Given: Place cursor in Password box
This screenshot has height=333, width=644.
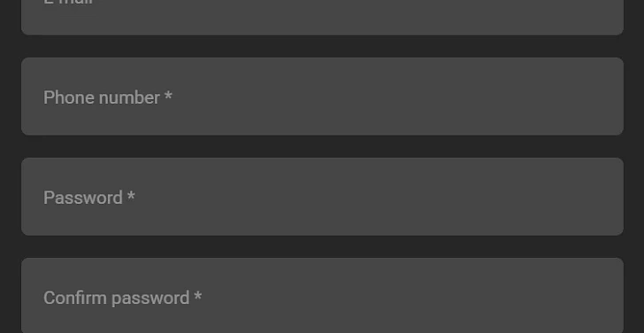Looking at the screenshot, I should pyautogui.click(x=322, y=197).
